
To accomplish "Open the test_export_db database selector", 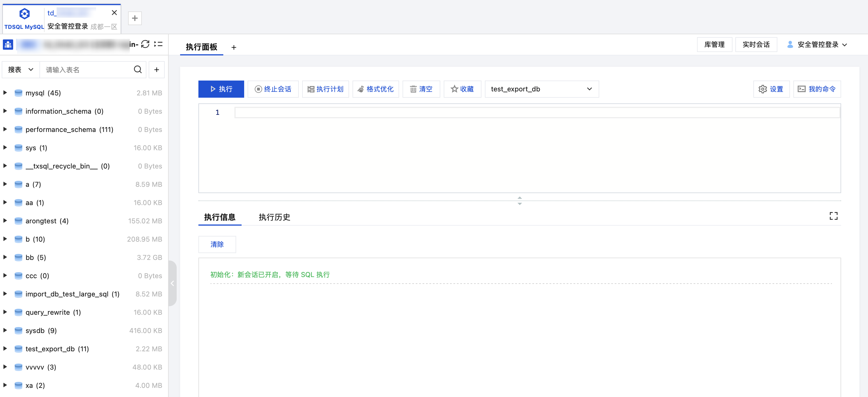I will click(541, 89).
